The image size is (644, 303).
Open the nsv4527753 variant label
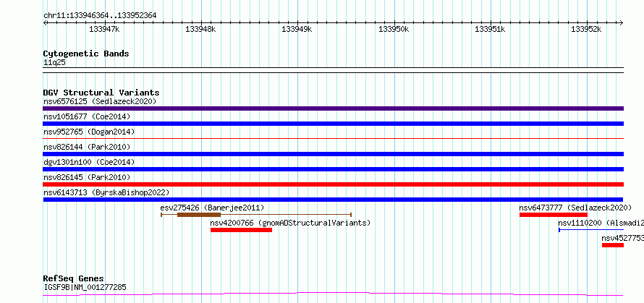622,238
